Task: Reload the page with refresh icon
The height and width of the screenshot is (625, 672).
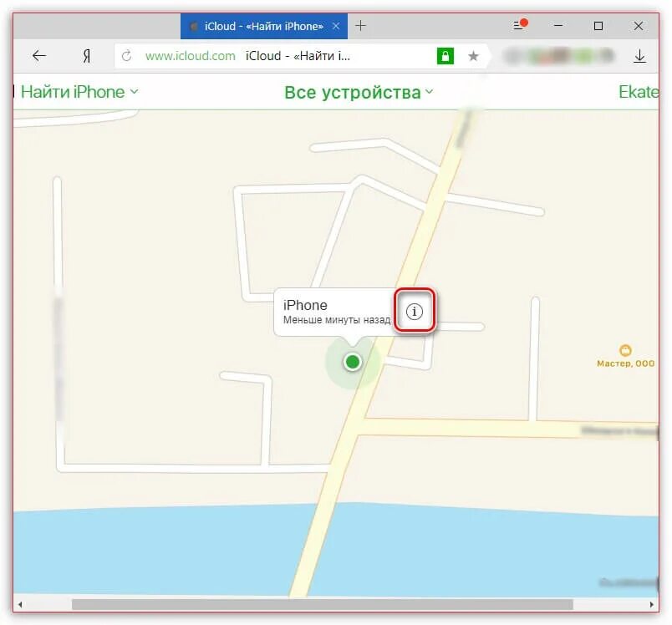Action: [126, 56]
